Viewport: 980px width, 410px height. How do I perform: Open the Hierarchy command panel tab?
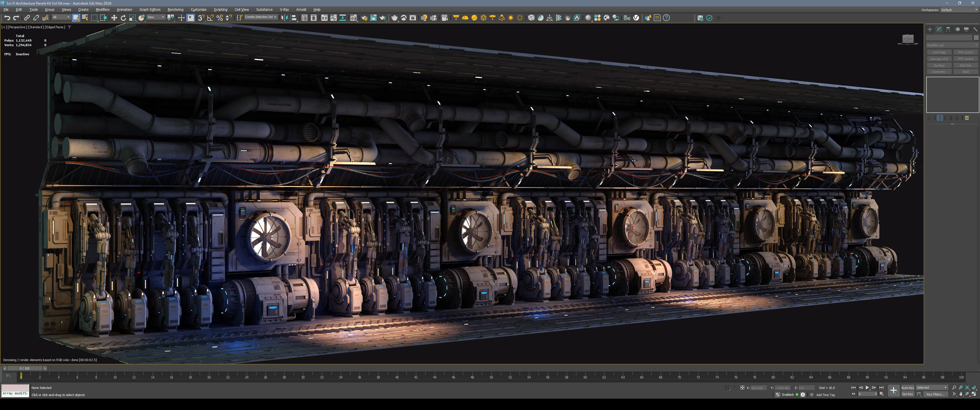948,29
